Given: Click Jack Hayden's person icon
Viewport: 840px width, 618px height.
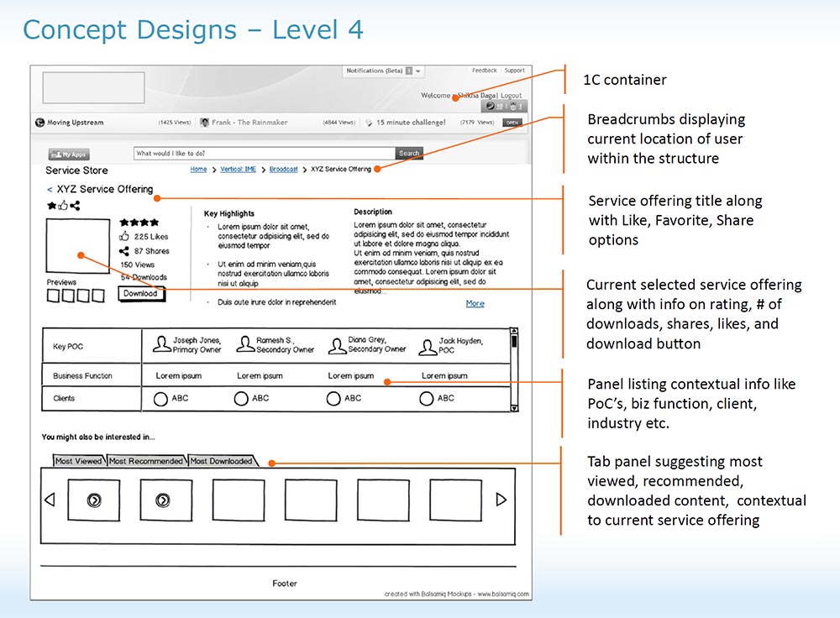Looking at the screenshot, I should [428, 347].
